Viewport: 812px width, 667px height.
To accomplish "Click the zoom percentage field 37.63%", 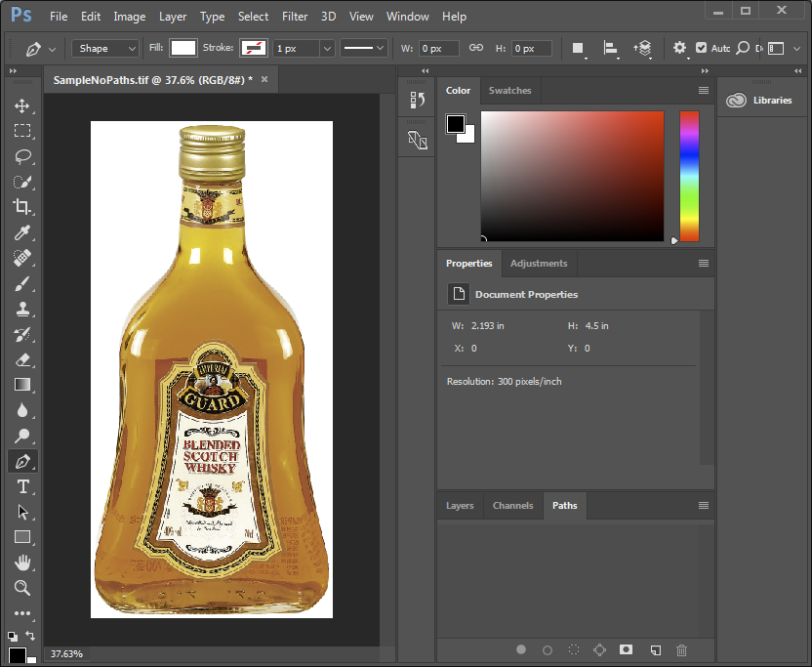I will 66,654.
